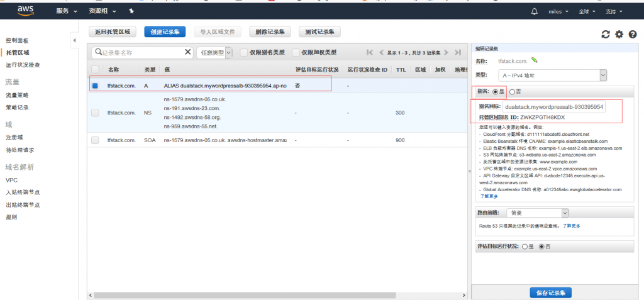
Task: Open 控制面板 in sidebar
Action: 17,41
